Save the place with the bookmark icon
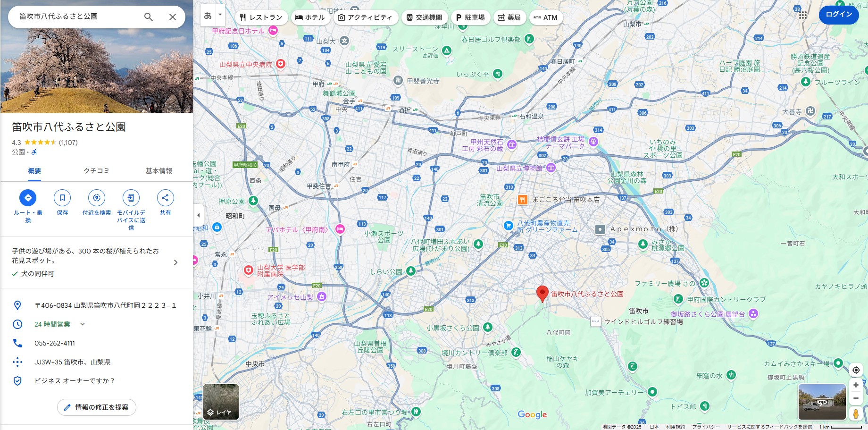Image resolution: width=868 pixels, height=430 pixels. (62, 198)
